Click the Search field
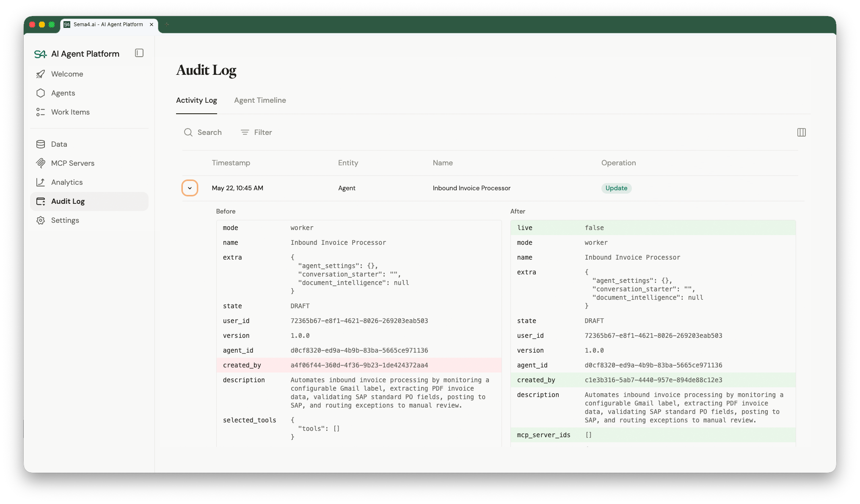The height and width of the screenshot is (504, 860). tap(203, 132)
